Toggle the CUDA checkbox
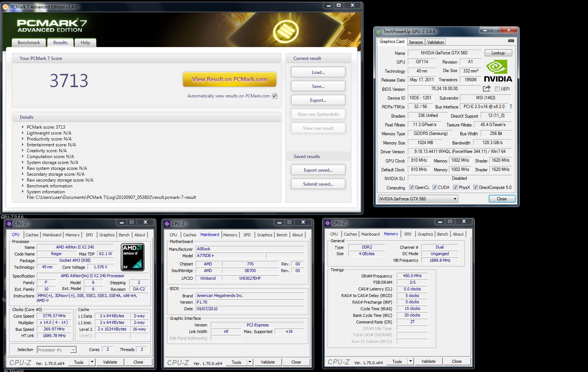Viewport: 588px width, 372px height. click(435, 187)
